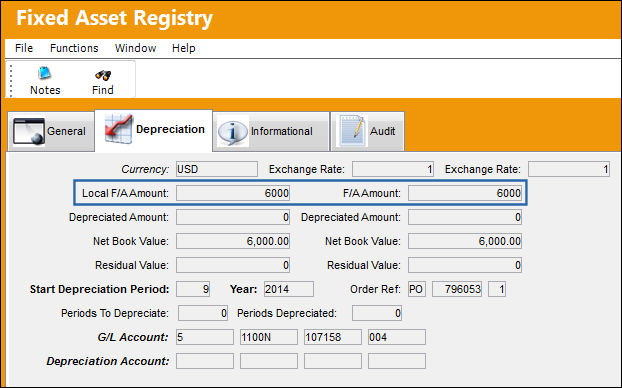Screen dimensions: 622x388
Task: Click the Depreciation Account label
Action: [x=108, y=361]
